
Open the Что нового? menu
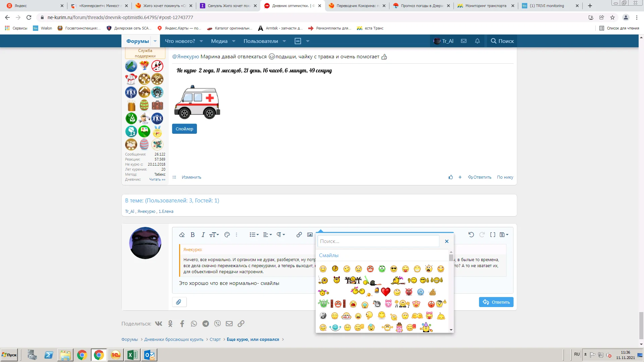(x=180, y=41)
